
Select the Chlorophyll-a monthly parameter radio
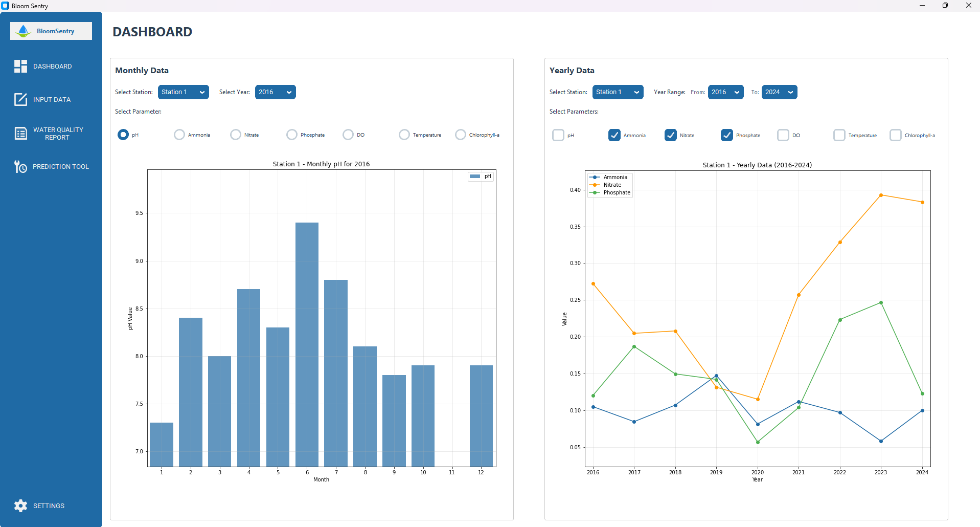[461, 135]
